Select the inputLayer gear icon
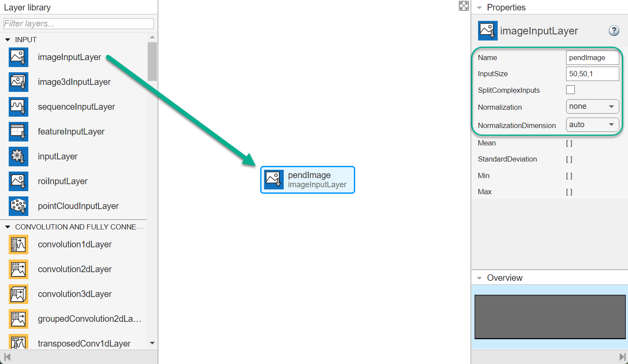Screen dimensions: 628x364 pos(18,156)
